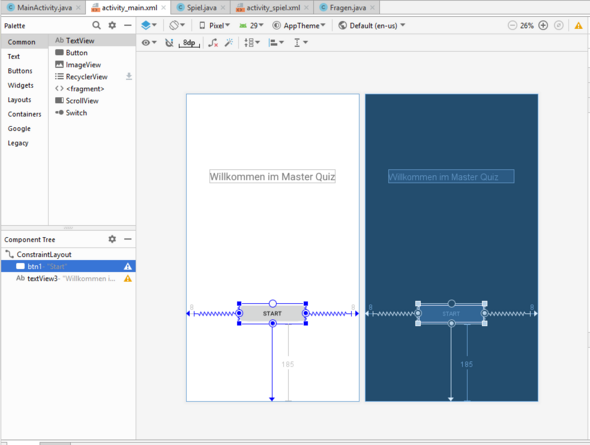This screenshot has width=590, height=445.
Task: Select Google palette category
Action: (x=25, y=129)
